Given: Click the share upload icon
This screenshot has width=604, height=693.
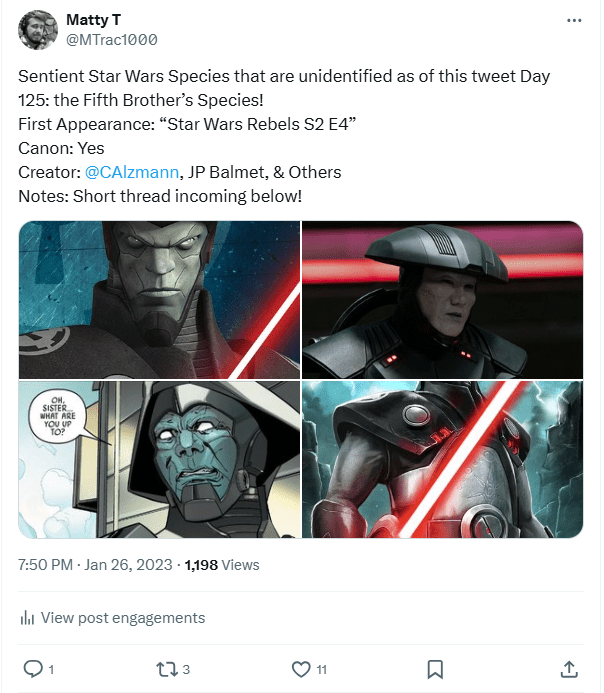Looking at the screenshot, I should 569,668.
